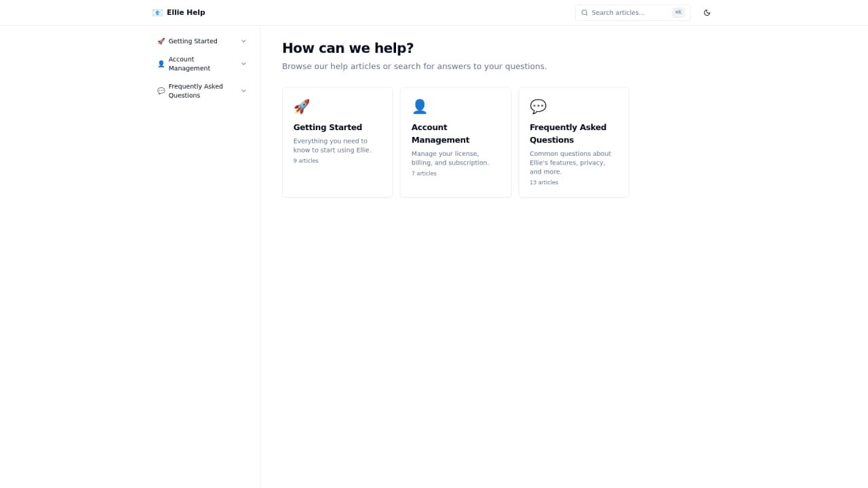This screenshot has width=868, height=488.
Task: Toggle dark mode with the moon icon
Action: click(707, 12)
